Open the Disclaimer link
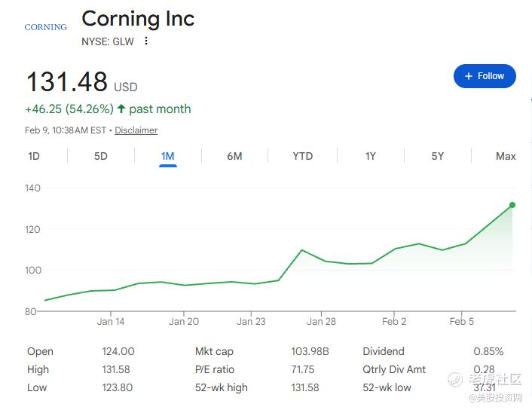Screen dimensions: 532x410 click(136, 130)
